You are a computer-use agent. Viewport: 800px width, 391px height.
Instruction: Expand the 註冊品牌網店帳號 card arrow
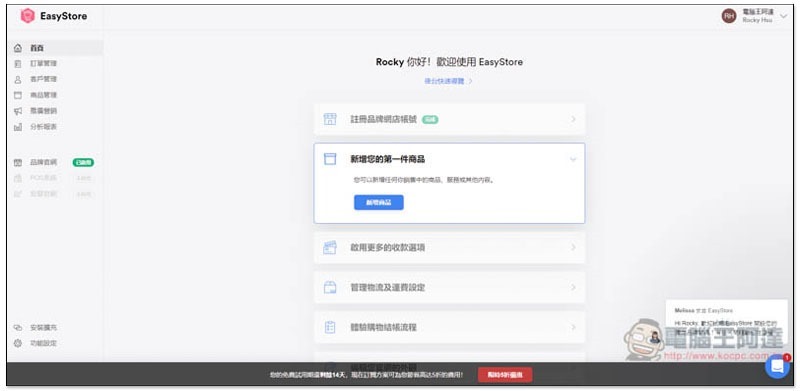[573, 119]
